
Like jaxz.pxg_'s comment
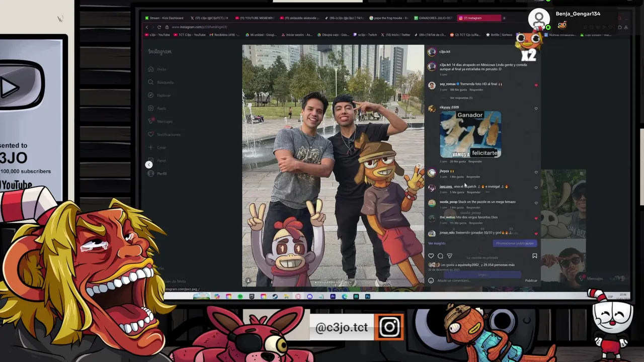click(x=536, y=188)
